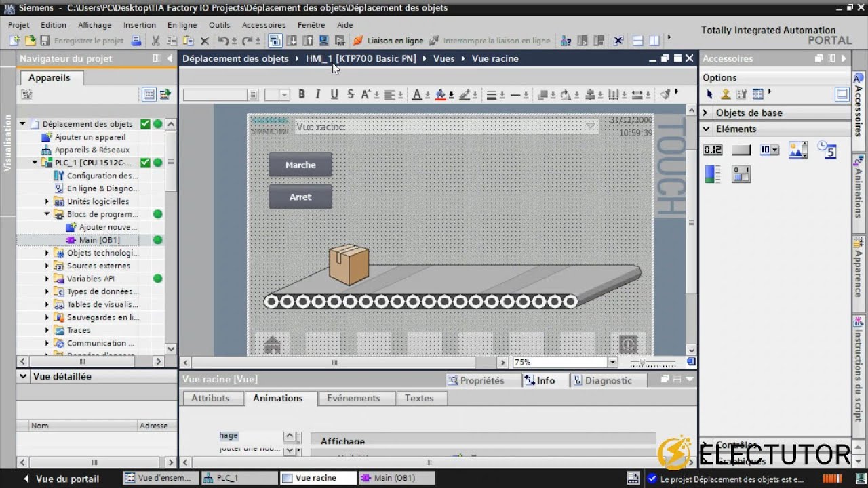This screenshot has height=488, width=868.
Task: Click the Start simulation icon
Action: click(323, 41)
